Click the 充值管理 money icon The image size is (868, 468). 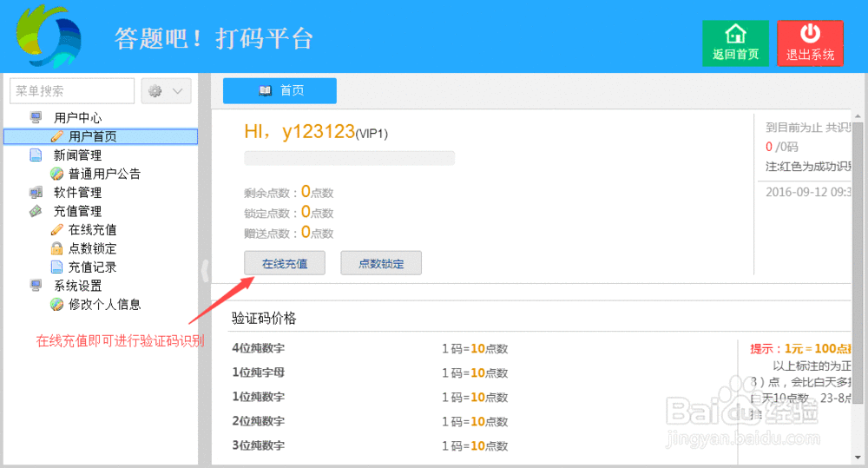point(36,211)
